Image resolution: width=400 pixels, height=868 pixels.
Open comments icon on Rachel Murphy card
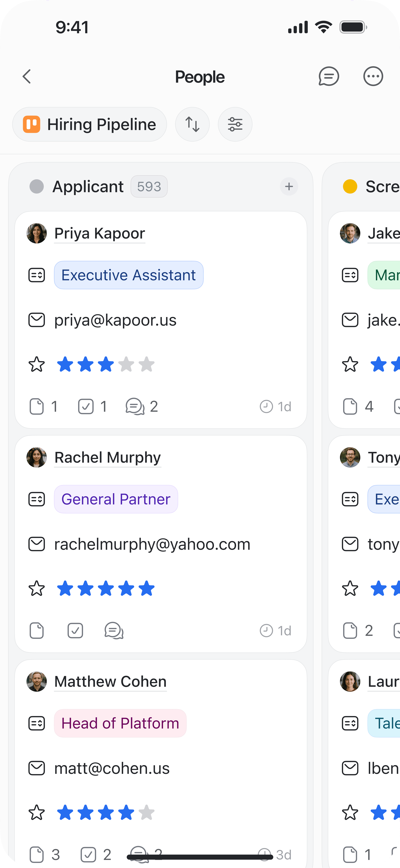click(x=114, y=630)
